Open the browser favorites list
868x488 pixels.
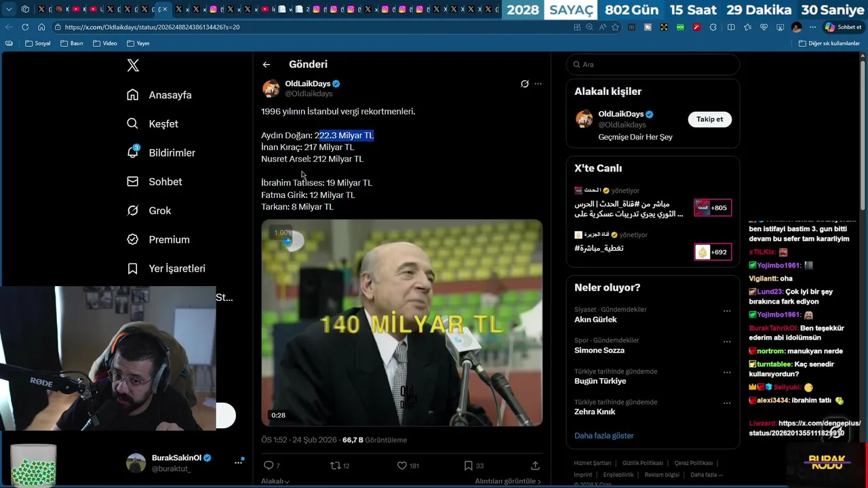[747, 27]
